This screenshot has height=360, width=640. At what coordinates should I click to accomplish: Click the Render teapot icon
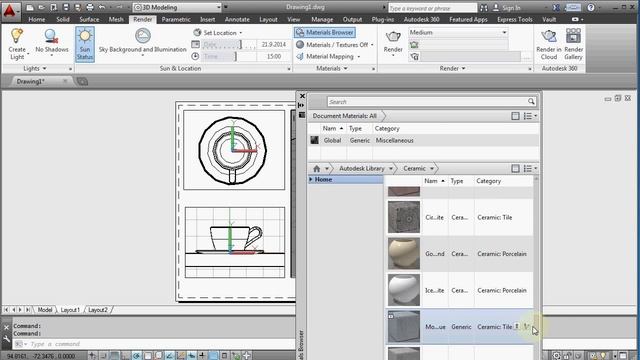pyautogui.click(x=393, y=36)
